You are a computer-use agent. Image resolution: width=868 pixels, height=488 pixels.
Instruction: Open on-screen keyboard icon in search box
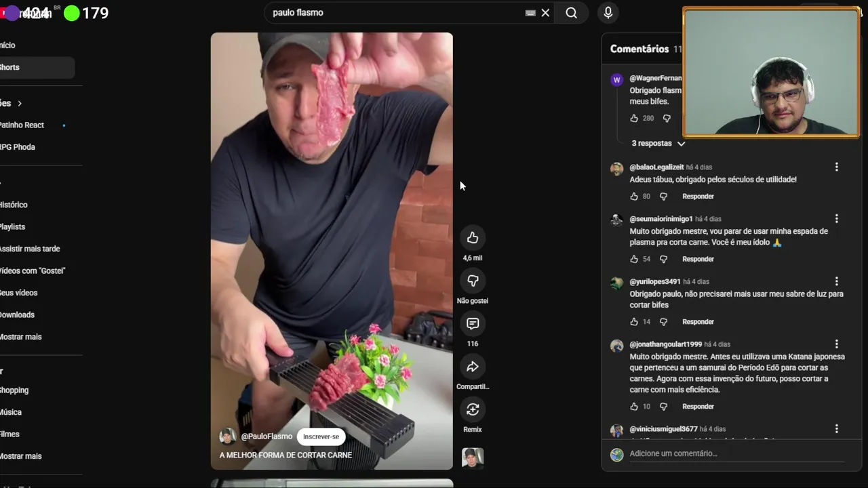pyautogui.click(x=530, y=13)
